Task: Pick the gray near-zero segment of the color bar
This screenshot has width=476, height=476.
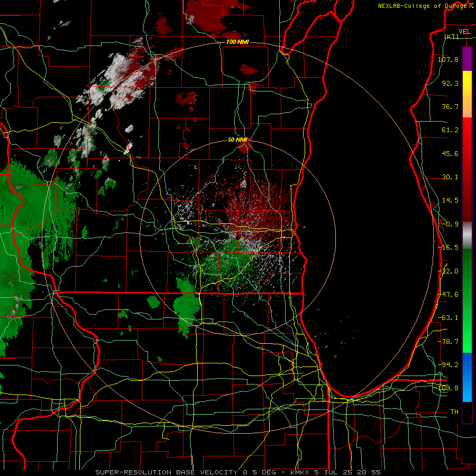Action: [x=467, y=235]
